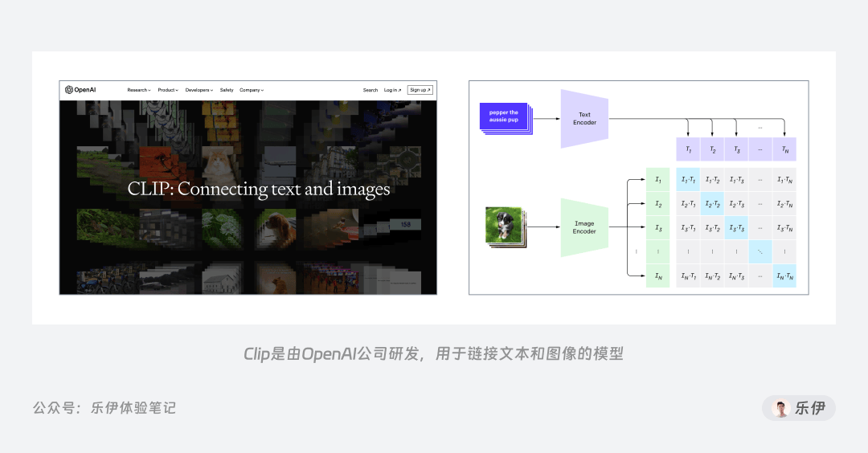Click the TN text embedding cell
This screenshot has height=453, width=868.
784,149
